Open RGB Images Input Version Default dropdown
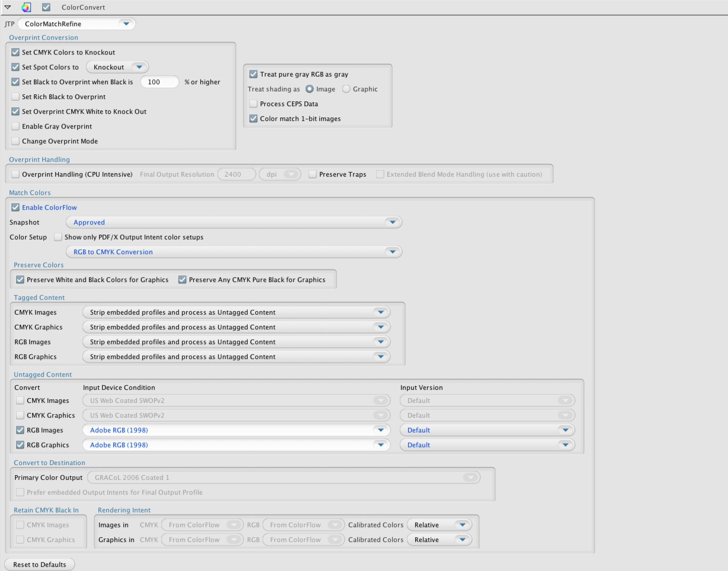 (487, 430)
